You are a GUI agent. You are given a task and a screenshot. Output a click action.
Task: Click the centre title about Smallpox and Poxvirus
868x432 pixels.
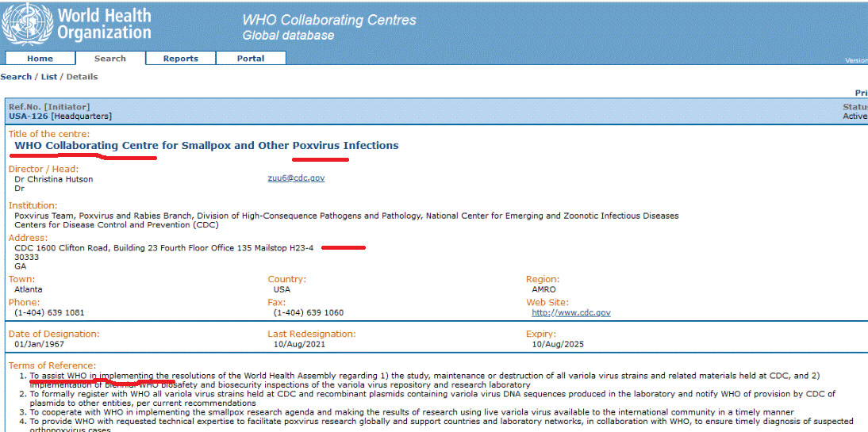(206, 146)
